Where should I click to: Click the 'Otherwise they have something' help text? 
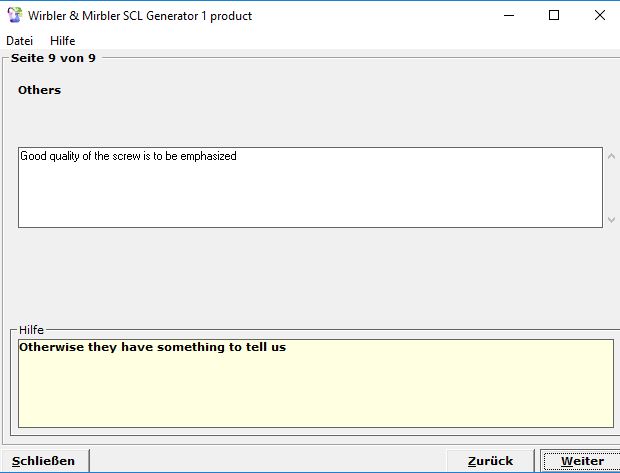tap(152, 348)
